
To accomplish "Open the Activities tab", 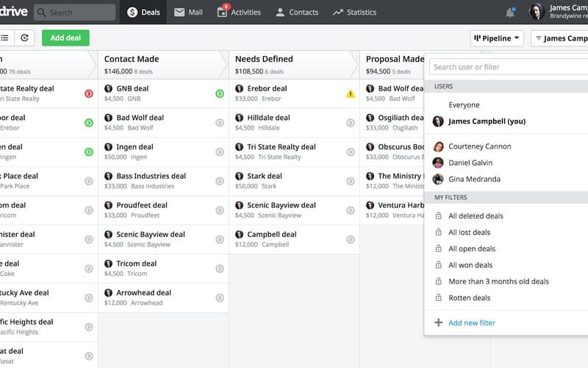I will tap(239, 12).
